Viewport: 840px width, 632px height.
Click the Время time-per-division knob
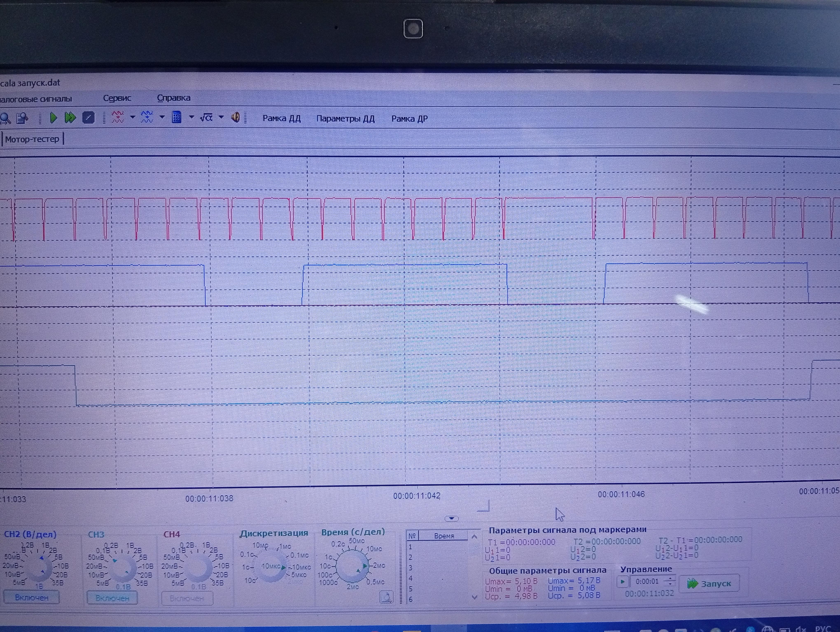coord(352,566)
